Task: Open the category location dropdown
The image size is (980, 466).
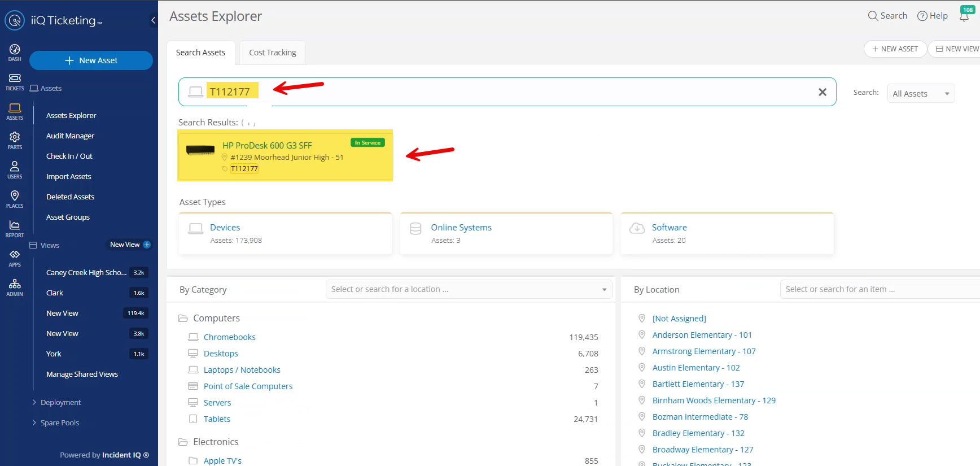Action: pos(469,289)
